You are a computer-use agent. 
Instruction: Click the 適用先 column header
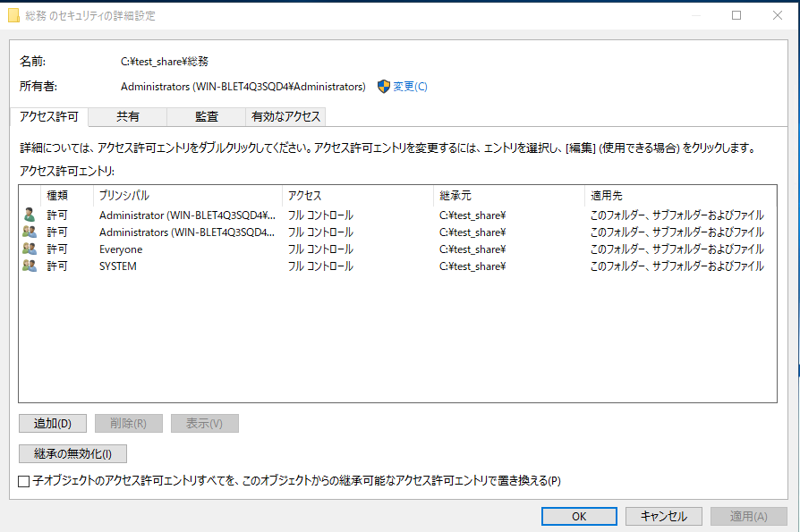(x=680, y=196)
